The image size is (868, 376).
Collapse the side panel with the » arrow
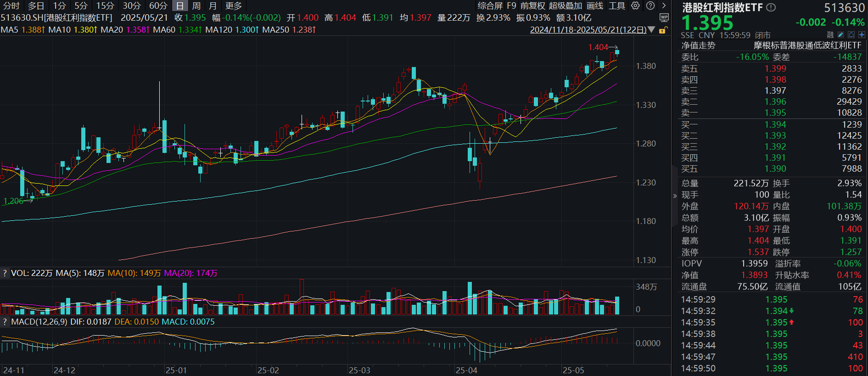tap(675, 196)
